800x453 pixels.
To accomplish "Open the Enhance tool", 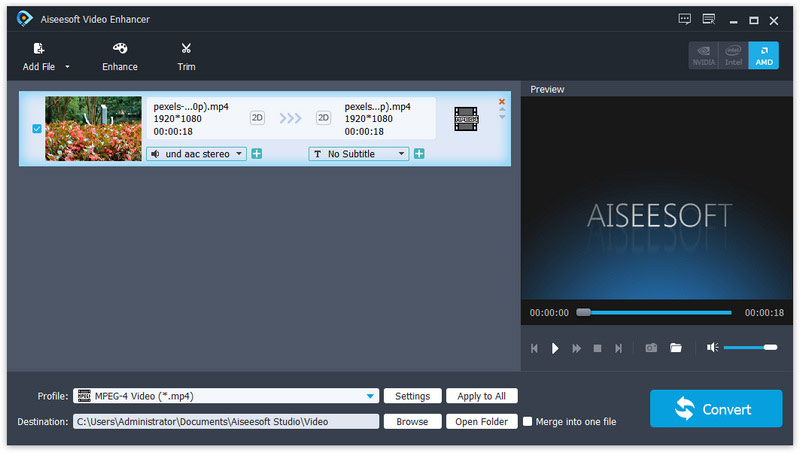I will pos(120,49).
